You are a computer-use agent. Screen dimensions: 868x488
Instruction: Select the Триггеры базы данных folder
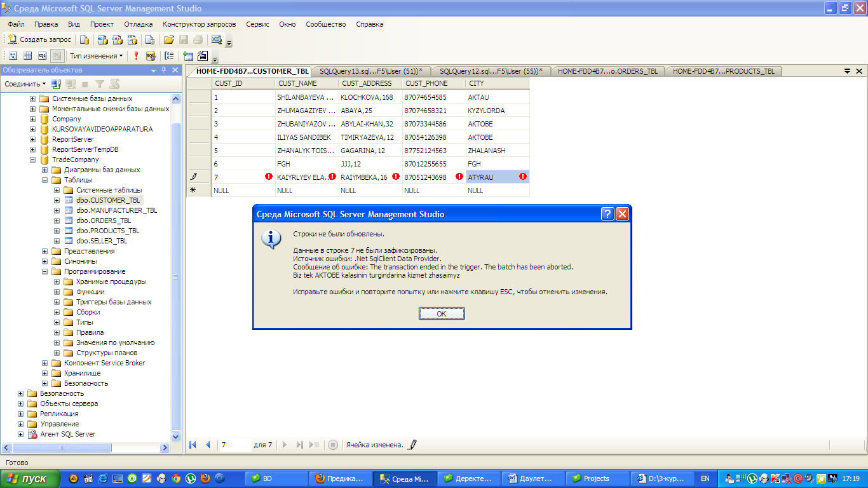pyautogui.click(x=114, y=302)
